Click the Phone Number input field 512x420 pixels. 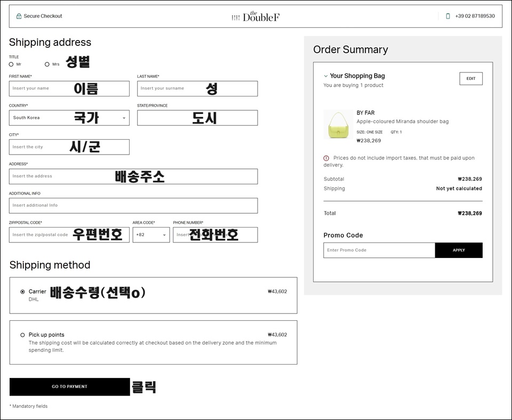(215, 235)
